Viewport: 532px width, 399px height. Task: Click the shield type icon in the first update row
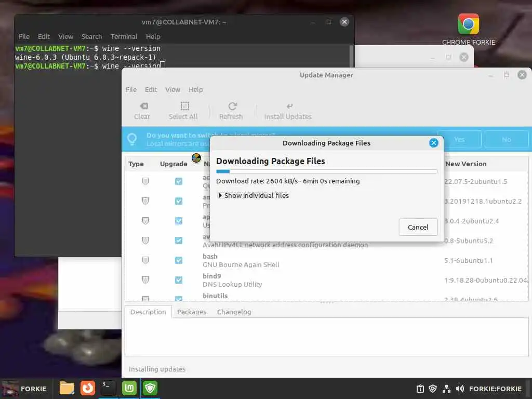pos(145,181)
